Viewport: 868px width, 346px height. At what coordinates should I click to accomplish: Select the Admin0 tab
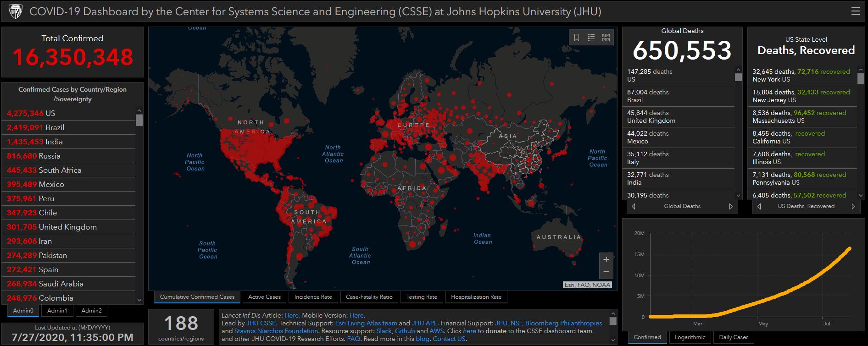coord(23,311)
